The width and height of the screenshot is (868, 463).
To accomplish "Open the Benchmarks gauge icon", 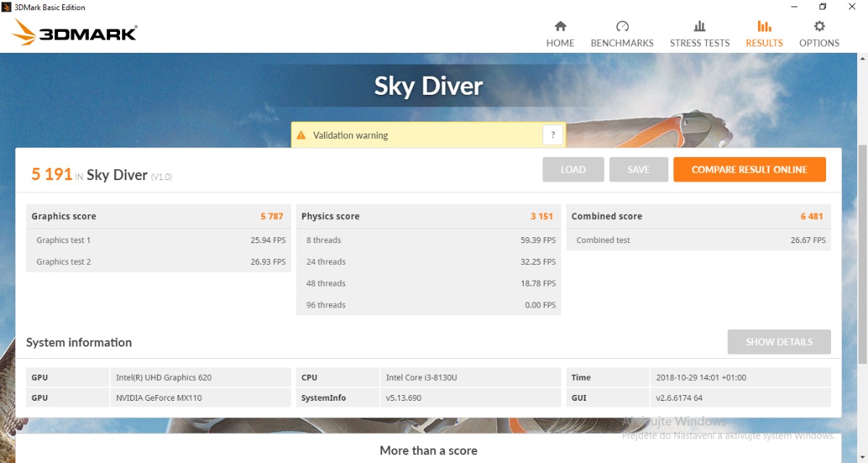I will [622, 27].
